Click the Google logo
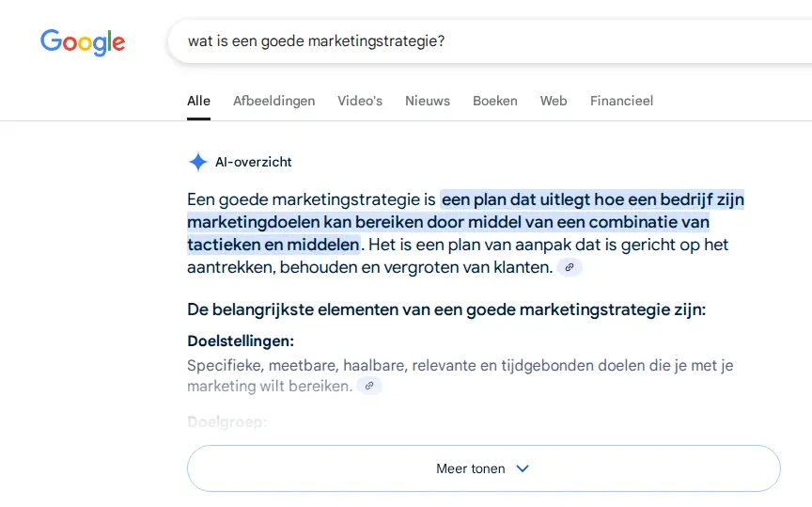Image resolution: width=812 pixels, height=507 pixels. coord(83,42)
